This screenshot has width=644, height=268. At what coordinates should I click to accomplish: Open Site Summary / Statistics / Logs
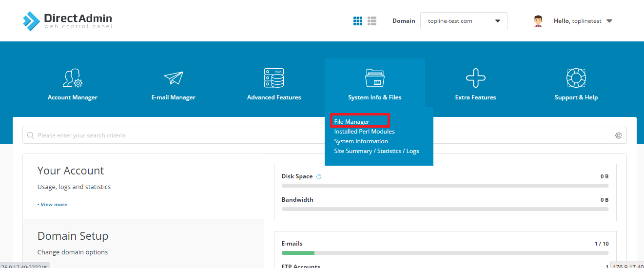[x=376, y=151]
